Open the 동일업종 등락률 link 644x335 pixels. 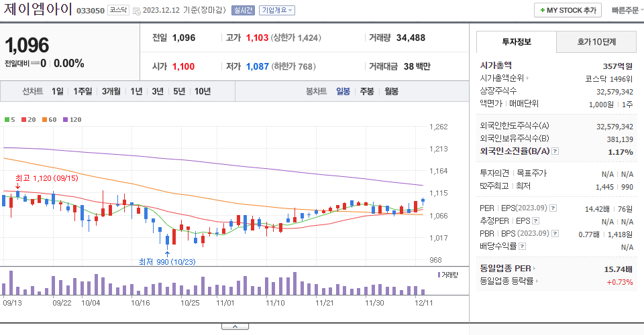coord(509,281)
